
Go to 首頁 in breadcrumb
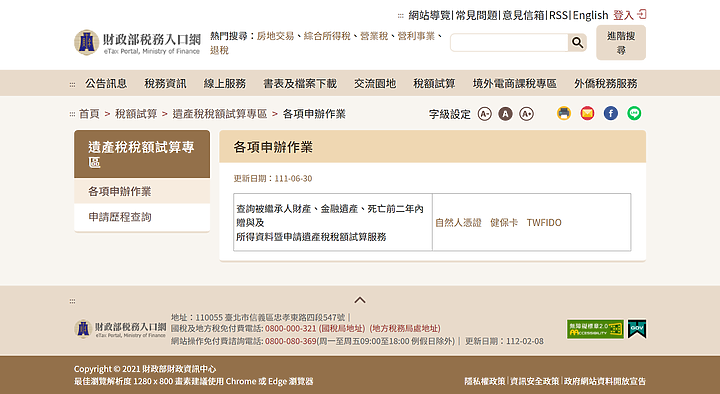point(89,114)
